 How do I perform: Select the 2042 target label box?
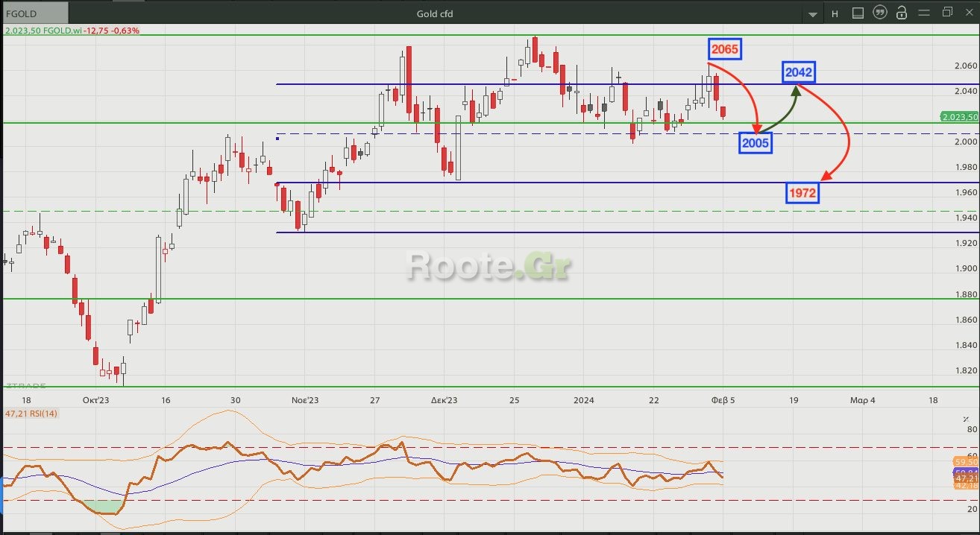click(798, 72)
